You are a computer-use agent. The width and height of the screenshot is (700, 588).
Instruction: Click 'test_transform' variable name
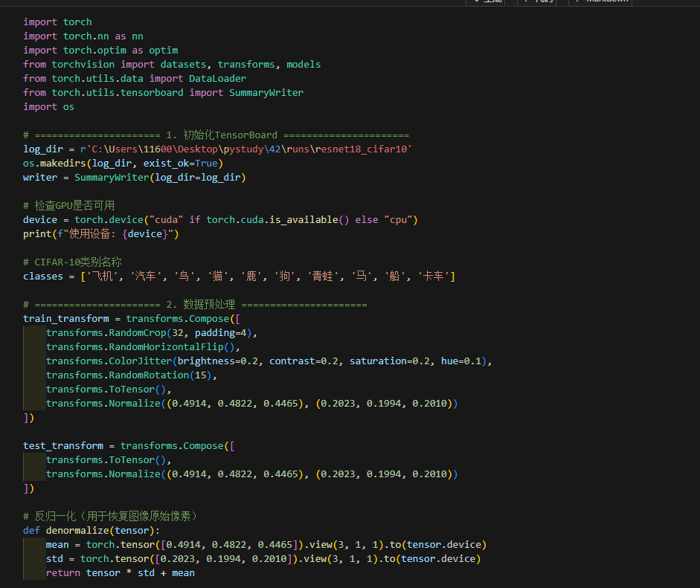(x=63, y=446)
